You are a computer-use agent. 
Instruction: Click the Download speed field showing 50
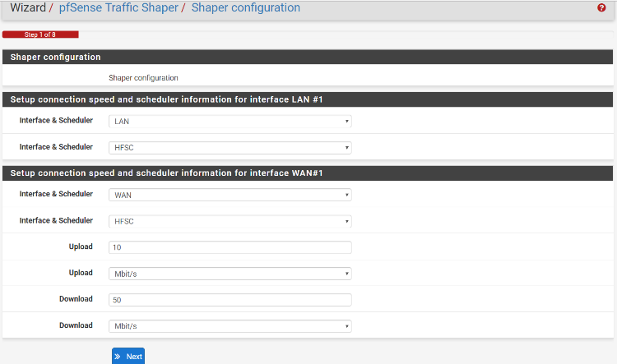pyautogui.click(x=230, y=300)
